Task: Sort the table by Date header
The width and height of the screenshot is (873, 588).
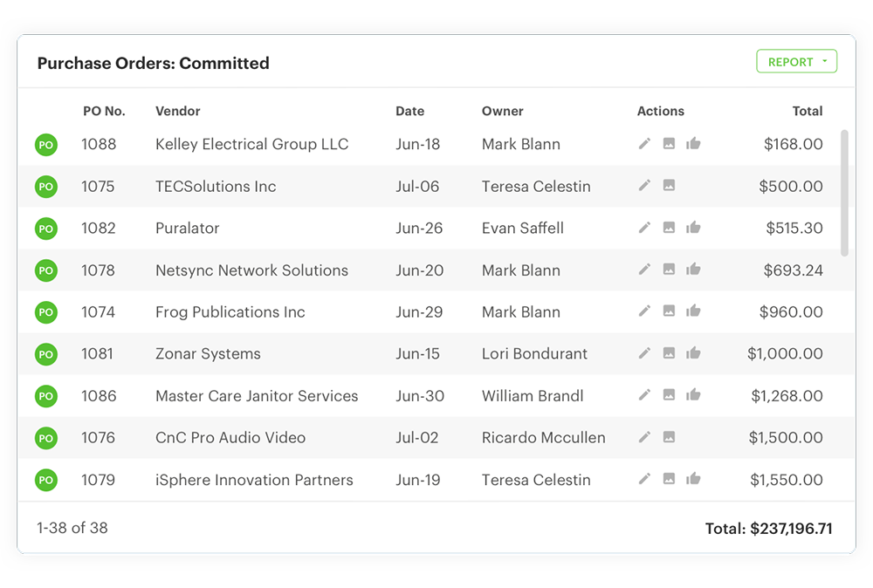Action: tap(409, 111)
